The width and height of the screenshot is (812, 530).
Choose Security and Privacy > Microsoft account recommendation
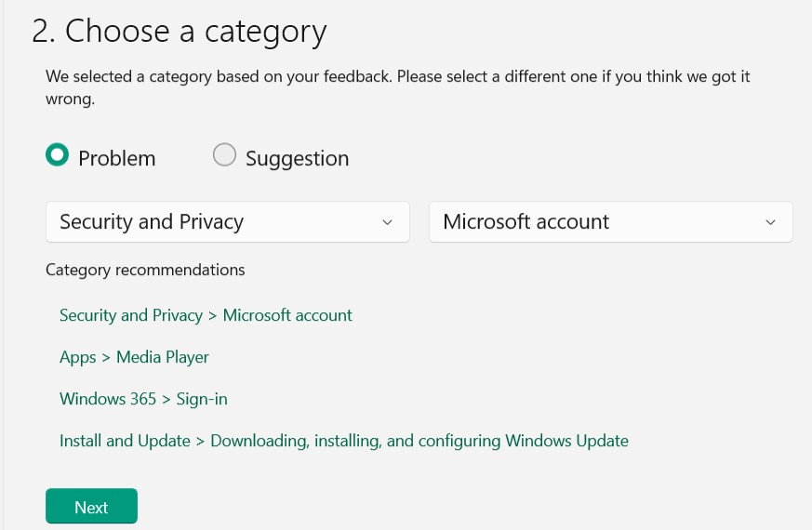click(x=206, y=315)
